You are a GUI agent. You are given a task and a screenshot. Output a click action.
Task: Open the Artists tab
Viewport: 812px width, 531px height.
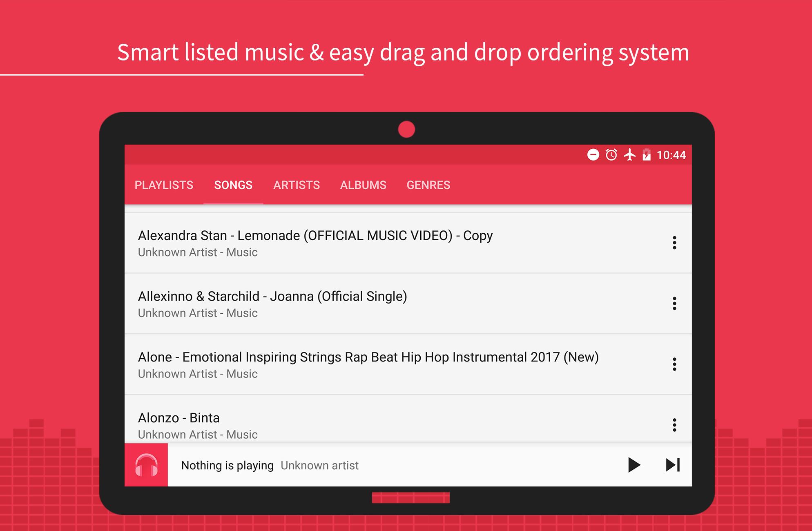tap(297, 185)
